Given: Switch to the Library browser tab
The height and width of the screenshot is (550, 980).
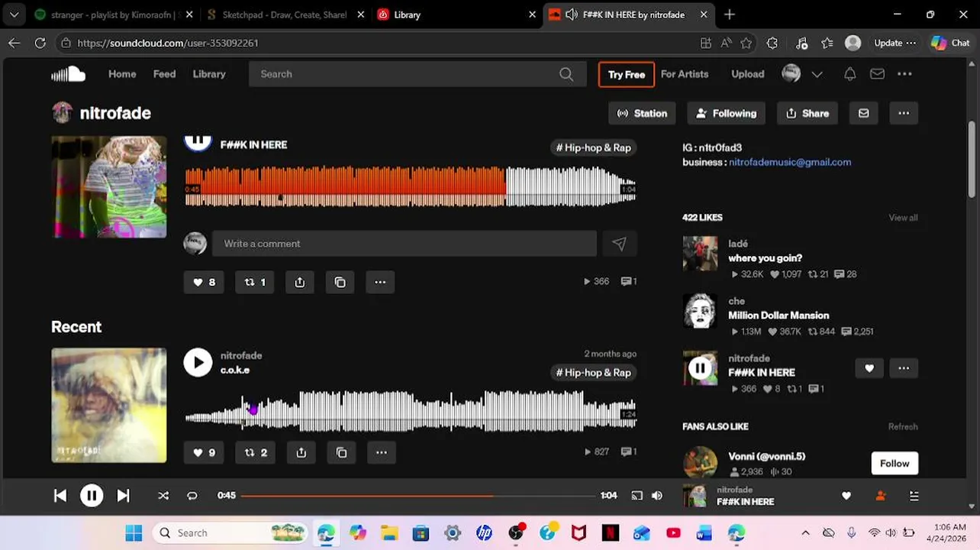Looking at the screenshot, I should 456,15.
